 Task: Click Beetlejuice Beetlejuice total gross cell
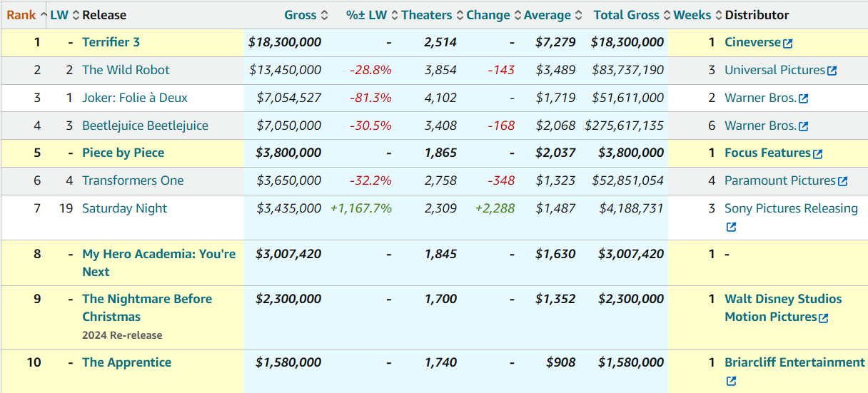[624, 126]
